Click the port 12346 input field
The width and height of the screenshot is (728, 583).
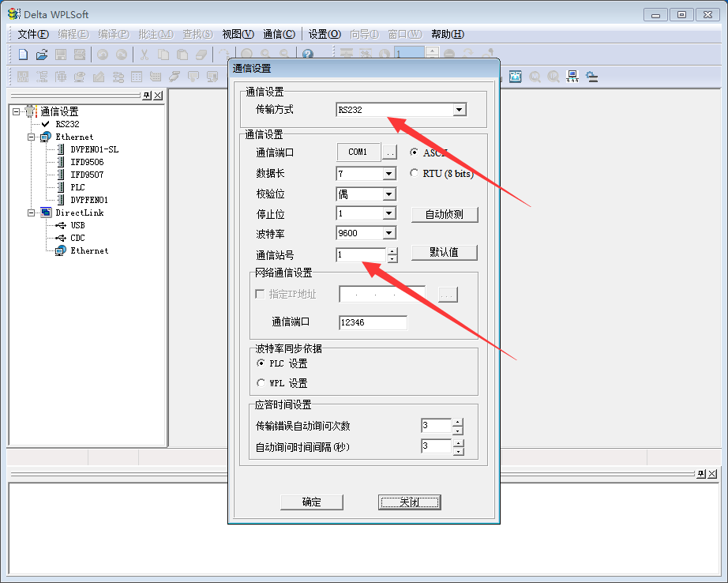373,322
